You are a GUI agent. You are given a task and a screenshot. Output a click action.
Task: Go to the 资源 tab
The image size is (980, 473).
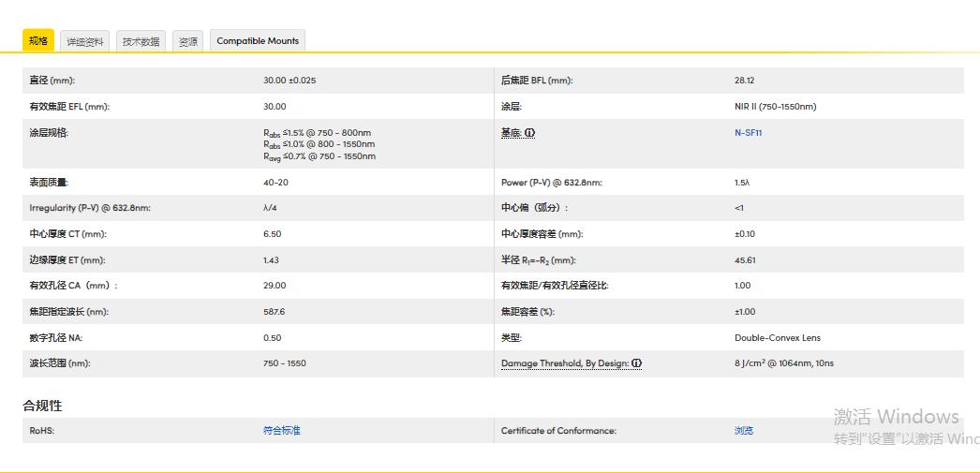tap(188, 41)
